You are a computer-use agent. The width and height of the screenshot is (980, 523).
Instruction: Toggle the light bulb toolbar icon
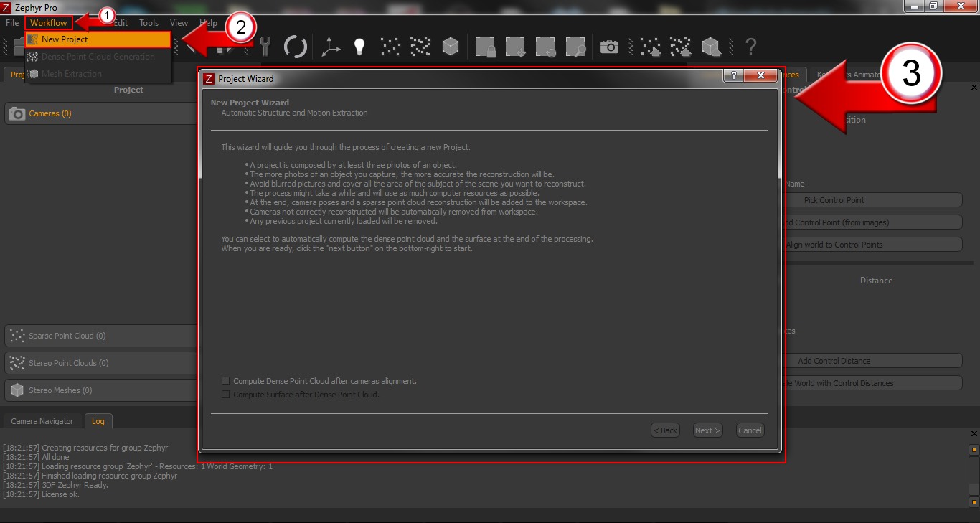pyautogui.click(x=359, y=47)
